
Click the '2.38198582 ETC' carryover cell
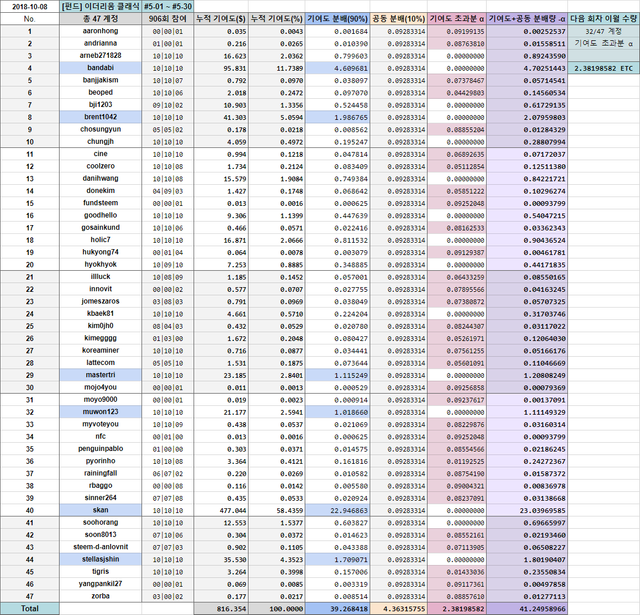604,68
